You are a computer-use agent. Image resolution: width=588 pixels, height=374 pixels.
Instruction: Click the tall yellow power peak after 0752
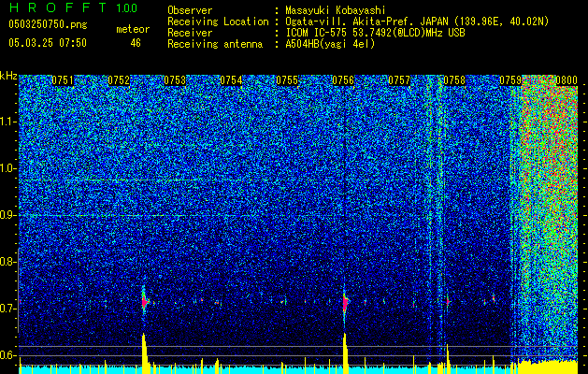pos(146,353)
